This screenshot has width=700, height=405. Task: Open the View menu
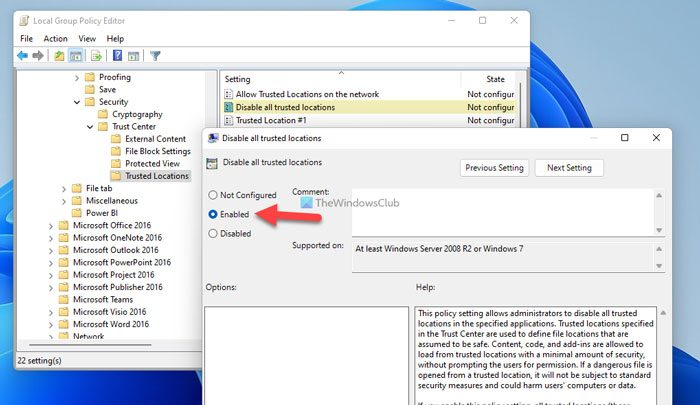pyautogui.click(x=87, y=39)
